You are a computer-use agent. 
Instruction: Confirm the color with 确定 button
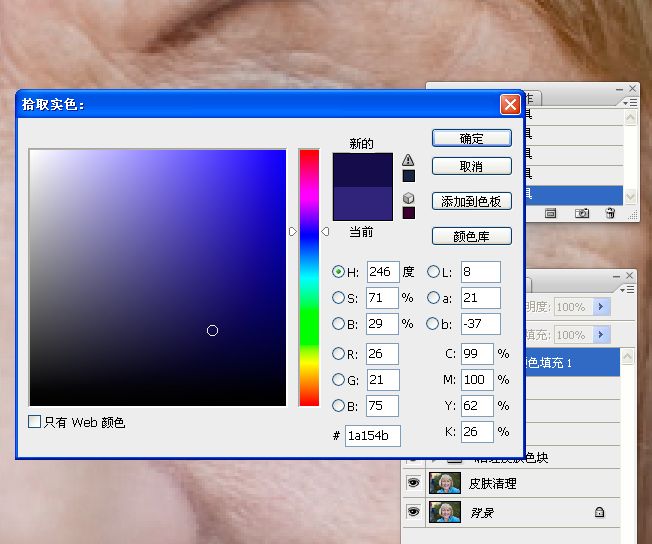tap(472, 138)
